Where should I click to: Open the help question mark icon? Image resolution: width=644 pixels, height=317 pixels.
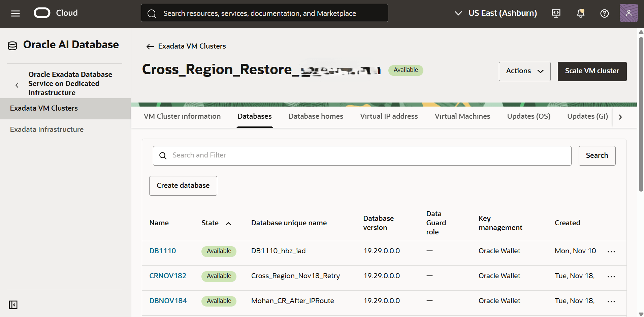click(x=604, y=13)
